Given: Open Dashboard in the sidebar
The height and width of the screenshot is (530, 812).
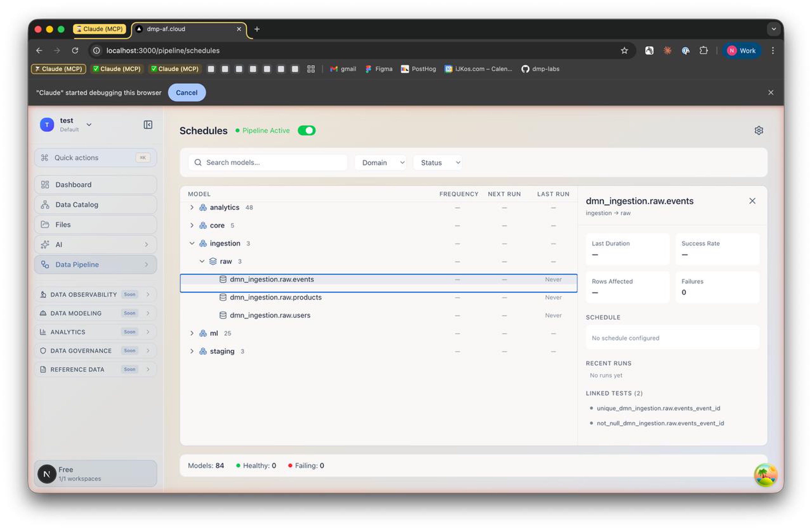Looking at the screenshot, I should [x=96, y=184].
